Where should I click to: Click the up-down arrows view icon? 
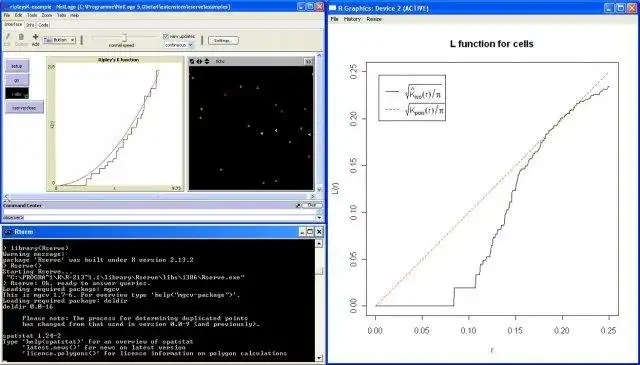pos(207,61)
